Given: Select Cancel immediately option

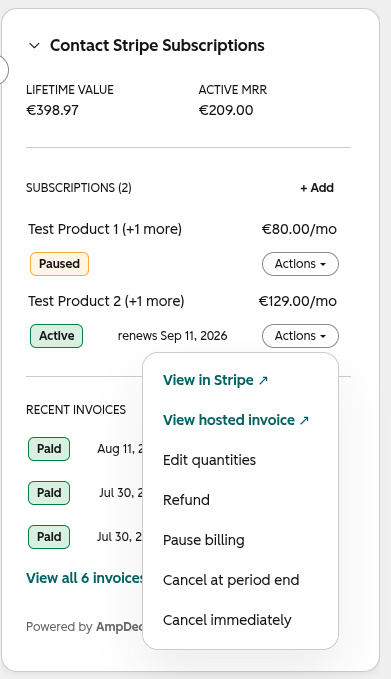Looking at the screenshot, I should coord(227,620).
